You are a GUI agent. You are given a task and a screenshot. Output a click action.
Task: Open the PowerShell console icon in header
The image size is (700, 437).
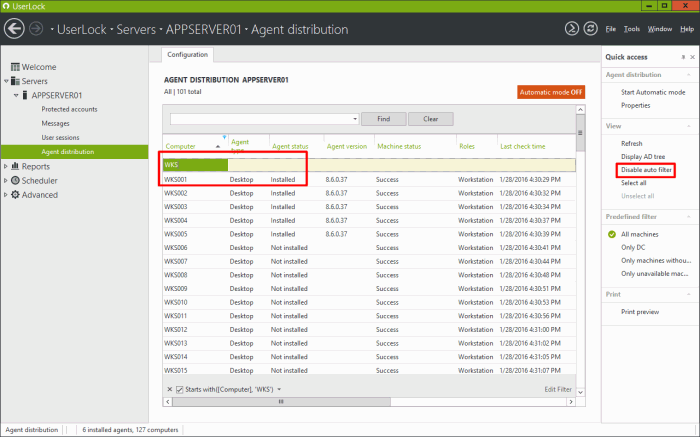click(571, 29)
